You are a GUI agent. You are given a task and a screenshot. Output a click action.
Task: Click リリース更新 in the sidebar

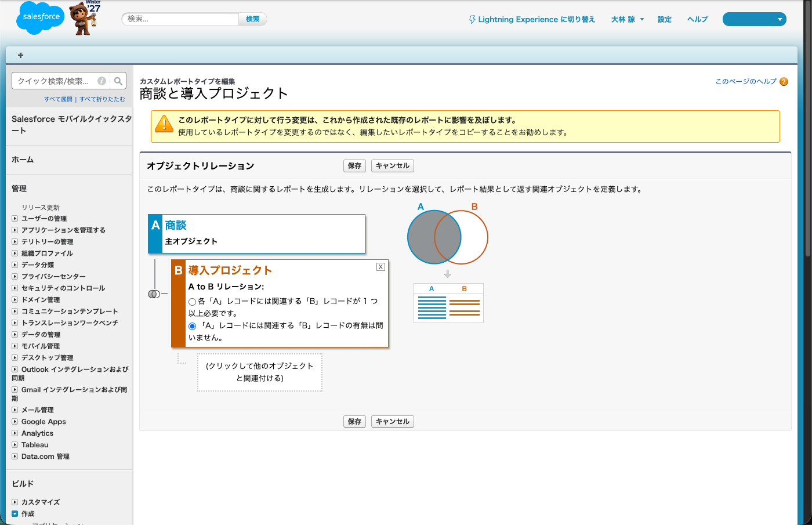click(x=41, y=208)
